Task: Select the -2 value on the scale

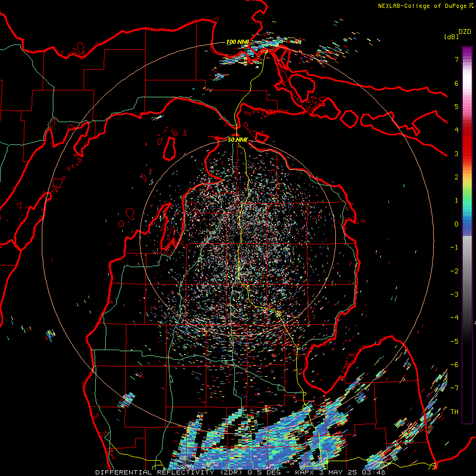Action: [x=454, y=271]
